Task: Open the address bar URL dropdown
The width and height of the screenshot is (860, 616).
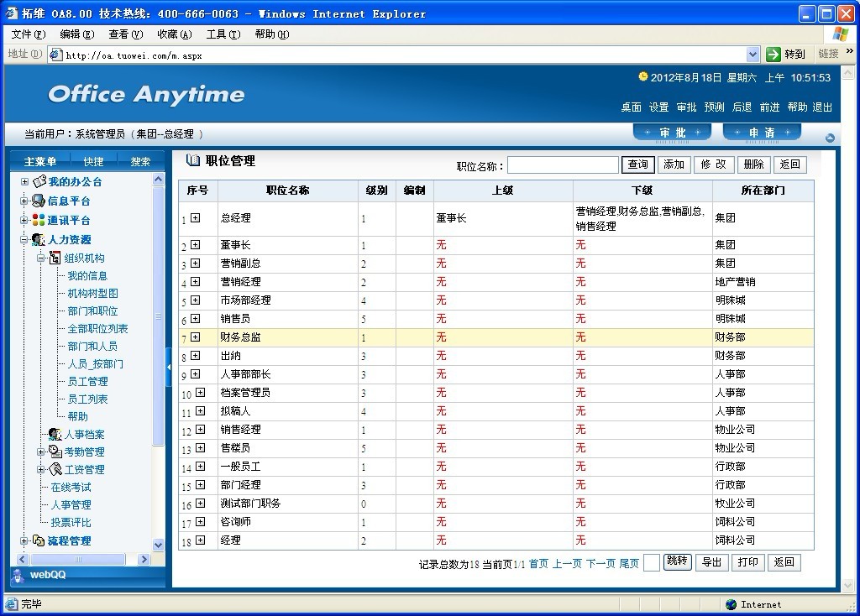Action: pyautogui.click(x=753, y=55)
